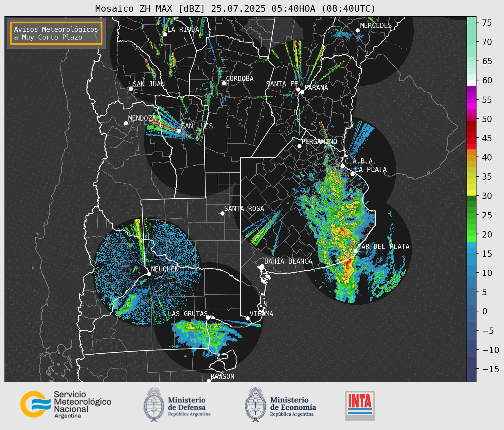Click the 30 scale label
This screenshot has height=430, width=504.
tap(487, 196)
